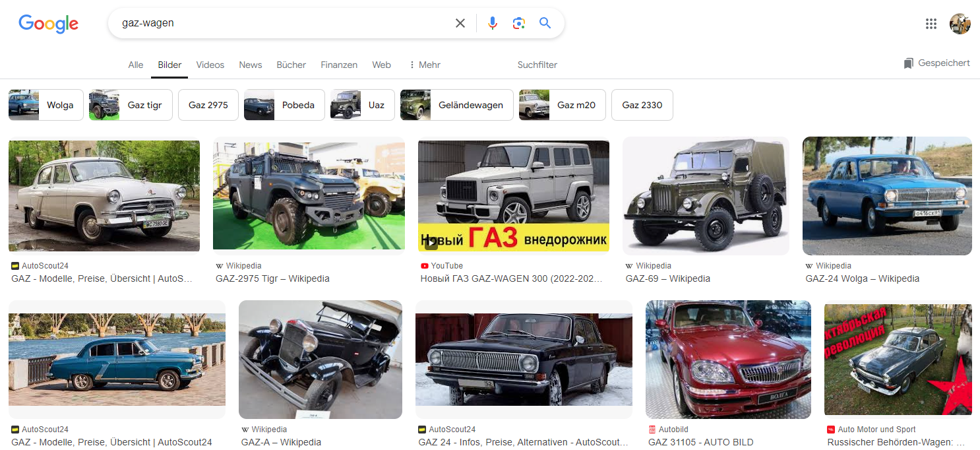Switch to the Videos tab
980x450 pixels.
[210, 65]
